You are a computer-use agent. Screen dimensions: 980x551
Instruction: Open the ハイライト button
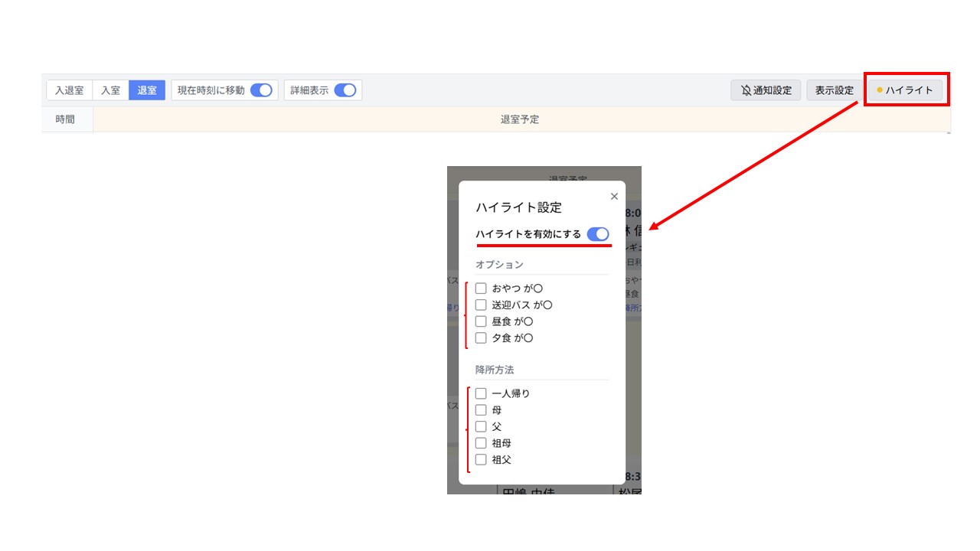(905, 90)
